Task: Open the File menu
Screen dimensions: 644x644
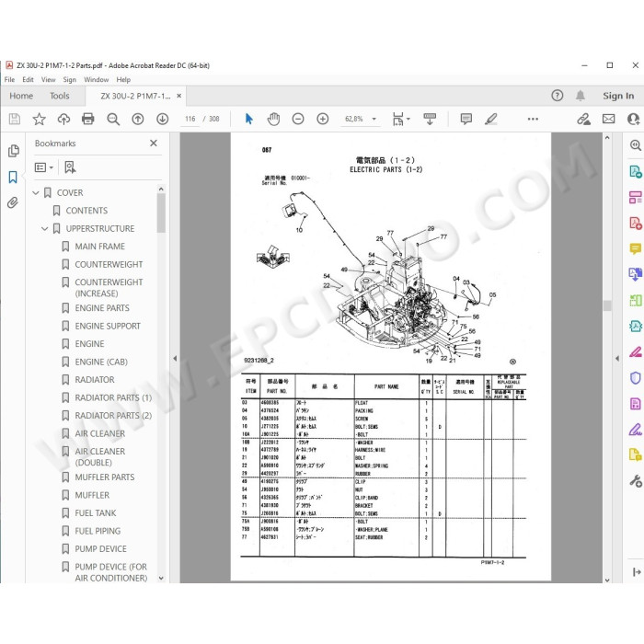Action: pos(9,80)
